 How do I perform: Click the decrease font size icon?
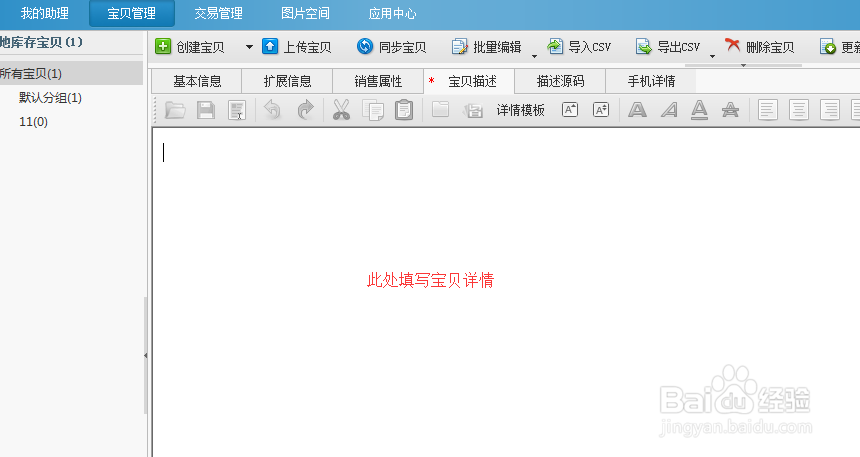[601, 110]
